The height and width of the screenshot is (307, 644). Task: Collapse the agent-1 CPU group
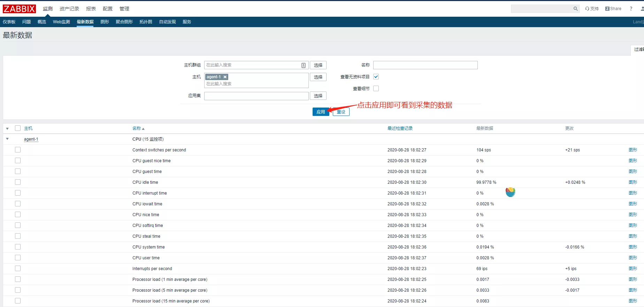pos(7,139)
